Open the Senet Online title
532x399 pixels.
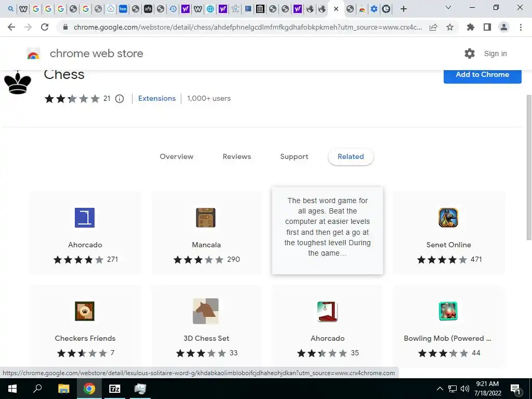[x=448, y=245]
